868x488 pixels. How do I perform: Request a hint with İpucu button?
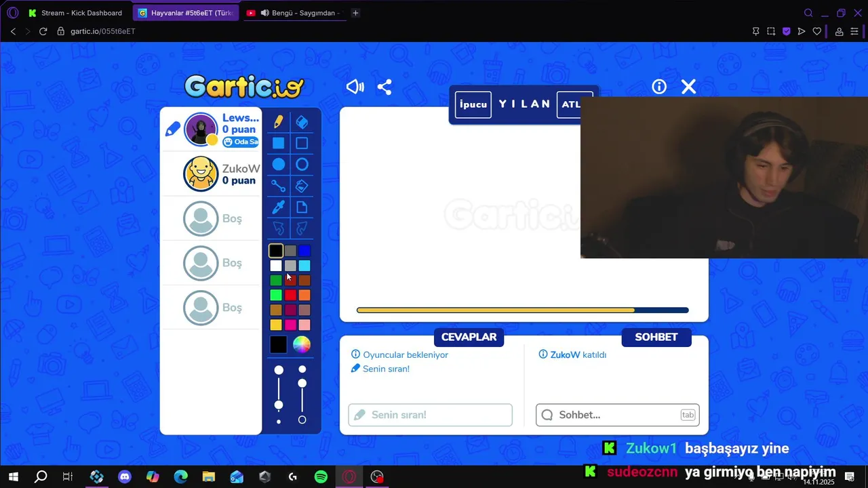[x=473, y=104]
